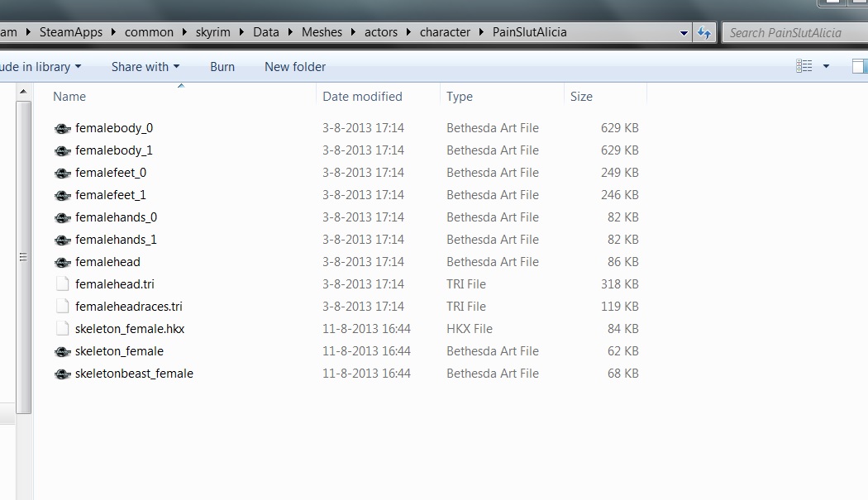Expand the arrow after common in path

184,32
